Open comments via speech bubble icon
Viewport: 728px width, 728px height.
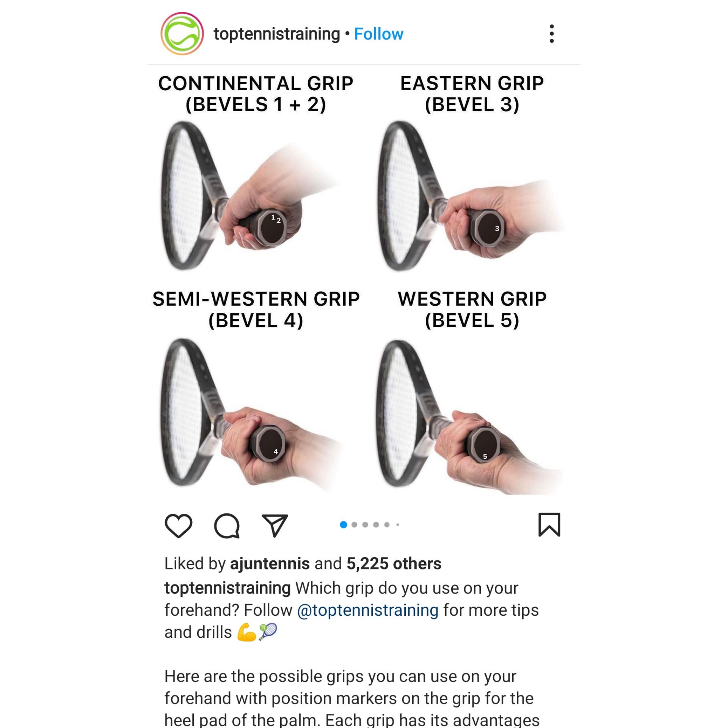[227, 526]
